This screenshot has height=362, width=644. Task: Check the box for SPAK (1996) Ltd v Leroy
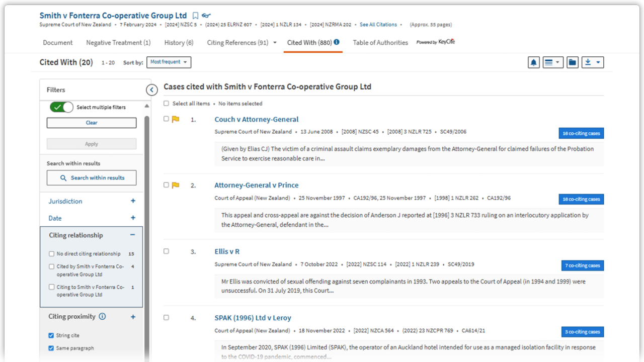167,318
